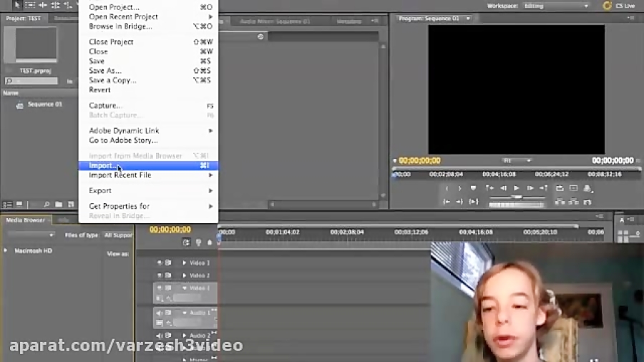Toggle Loop playback in Program monitor
The height and width of the screenshot is (362, 644).
pyautogui.click(x=560, y=188)
